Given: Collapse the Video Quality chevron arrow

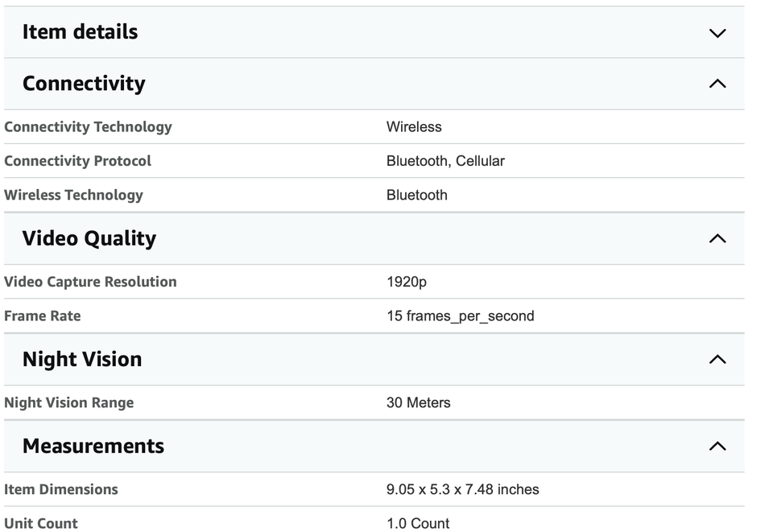Looking at the screenshot, I should point(717,238).
